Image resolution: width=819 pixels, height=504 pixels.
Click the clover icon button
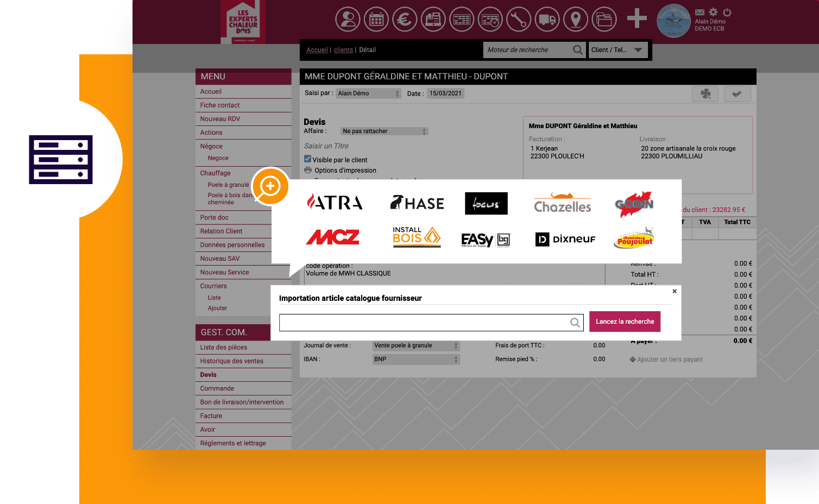pos(705,94)
